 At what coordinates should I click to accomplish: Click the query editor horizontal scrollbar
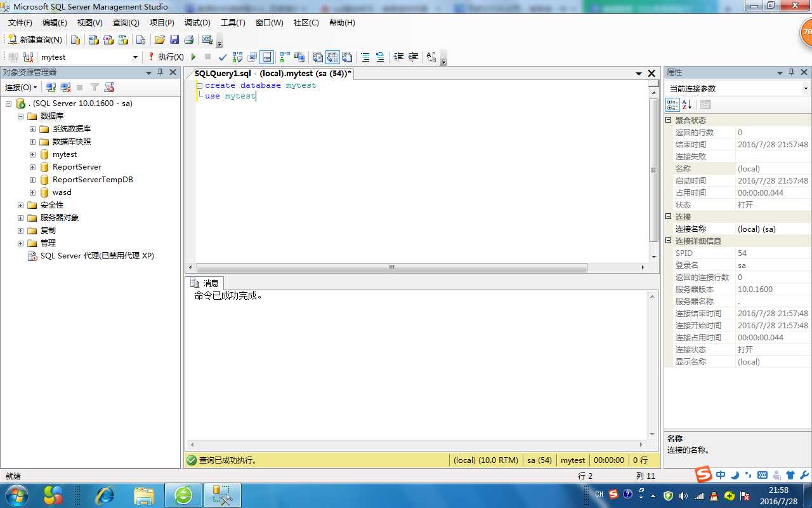tap(391, 267)
